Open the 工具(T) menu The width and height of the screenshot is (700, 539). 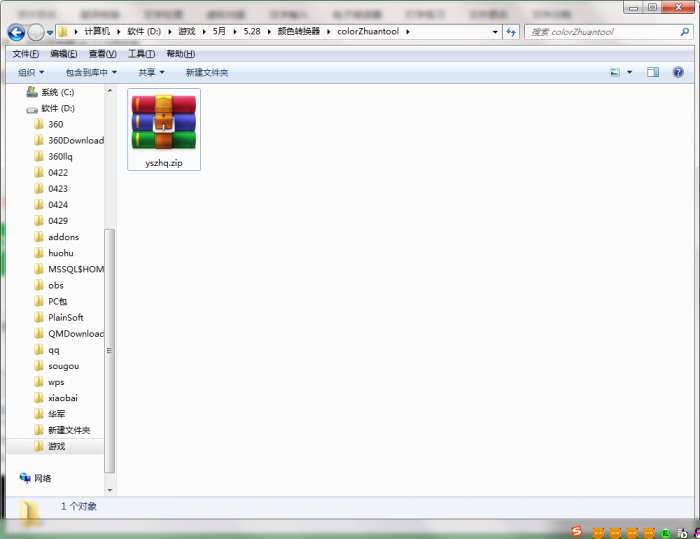[x=142, y=54]
